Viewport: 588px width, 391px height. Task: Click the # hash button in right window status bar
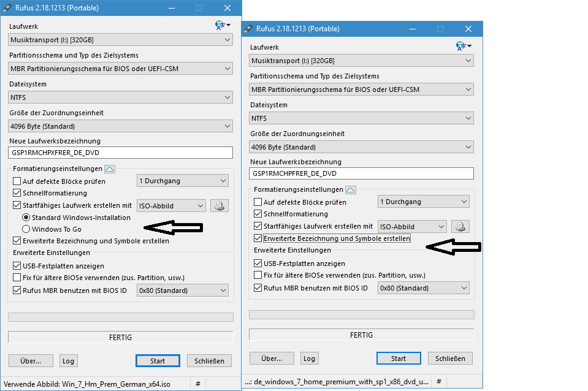439,382
